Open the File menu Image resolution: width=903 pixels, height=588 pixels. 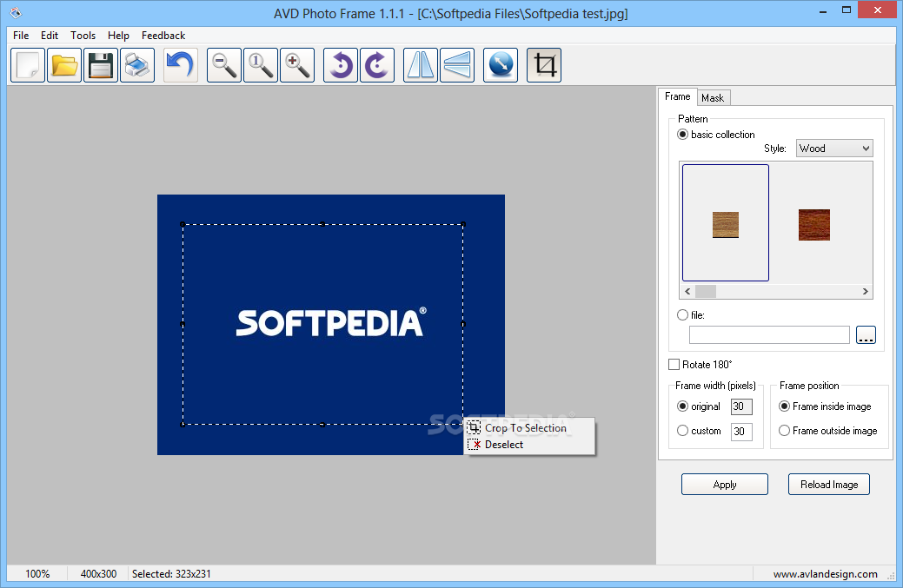tap(21, 35)
